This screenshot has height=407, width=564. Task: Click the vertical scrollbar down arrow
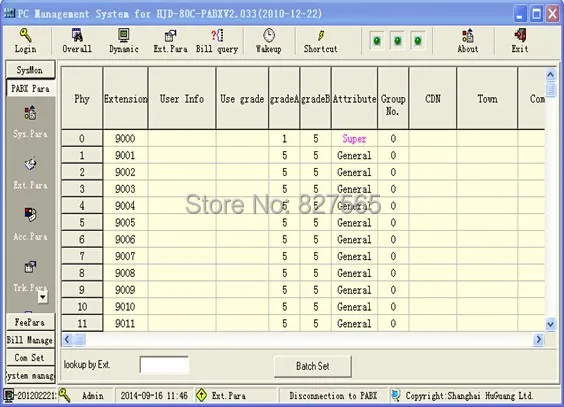pos(550,324)
